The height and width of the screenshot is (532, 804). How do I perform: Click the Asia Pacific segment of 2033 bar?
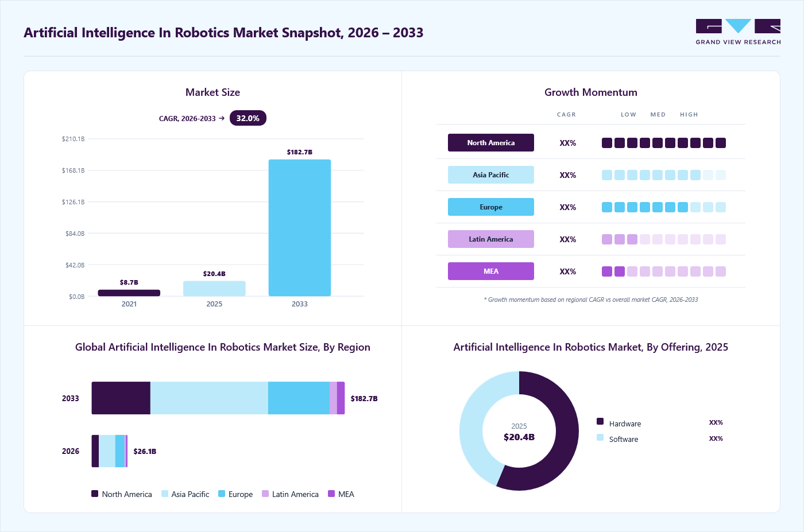point(209,398)
